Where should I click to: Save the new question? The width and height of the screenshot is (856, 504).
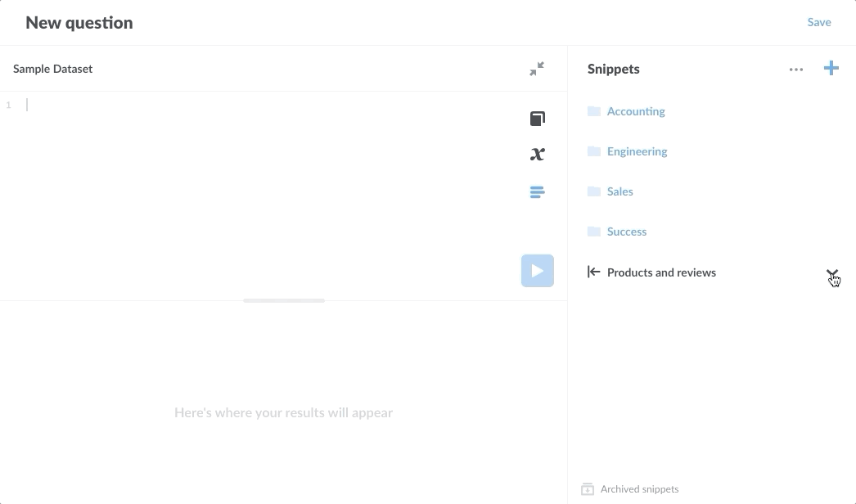click(819, 22)
